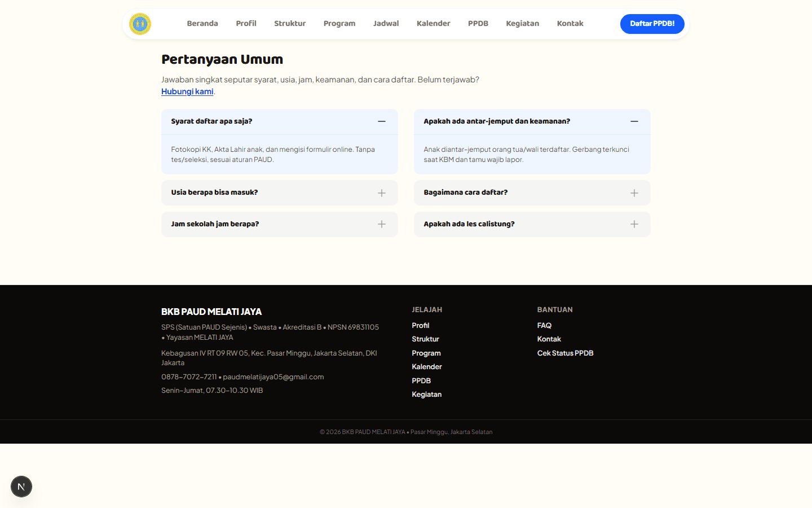This screenshot has height=508, width=812.
Task: Open the footer Profil link
Action: click(x=421, y=326)
